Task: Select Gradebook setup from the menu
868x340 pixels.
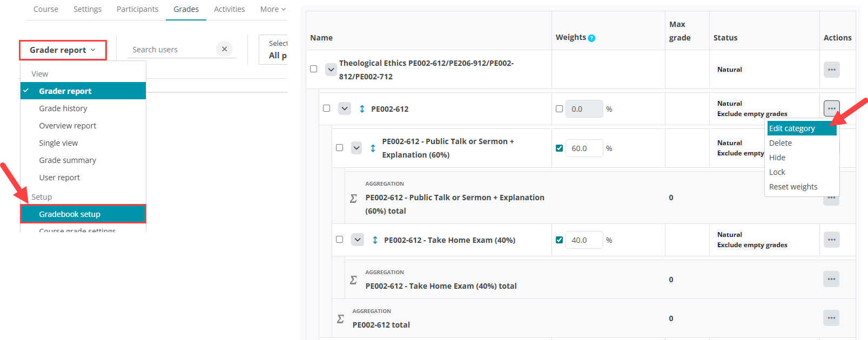Action: pyautogui.click(x=83, y=214)
